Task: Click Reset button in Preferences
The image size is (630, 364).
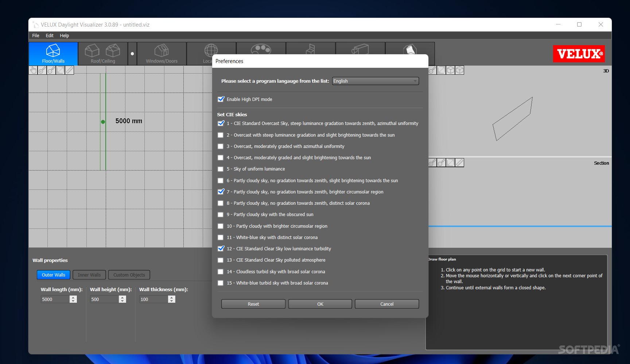Action: click(x=253, y=304)
